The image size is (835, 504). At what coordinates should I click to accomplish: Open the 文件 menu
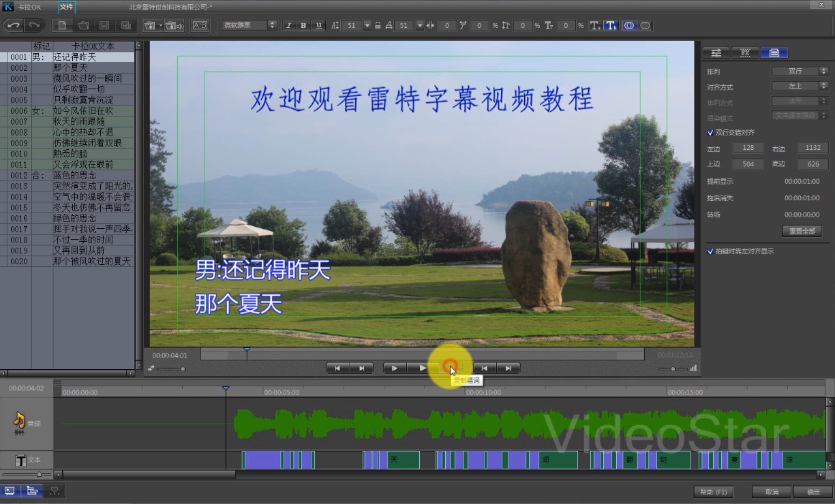tap(66, 7)
